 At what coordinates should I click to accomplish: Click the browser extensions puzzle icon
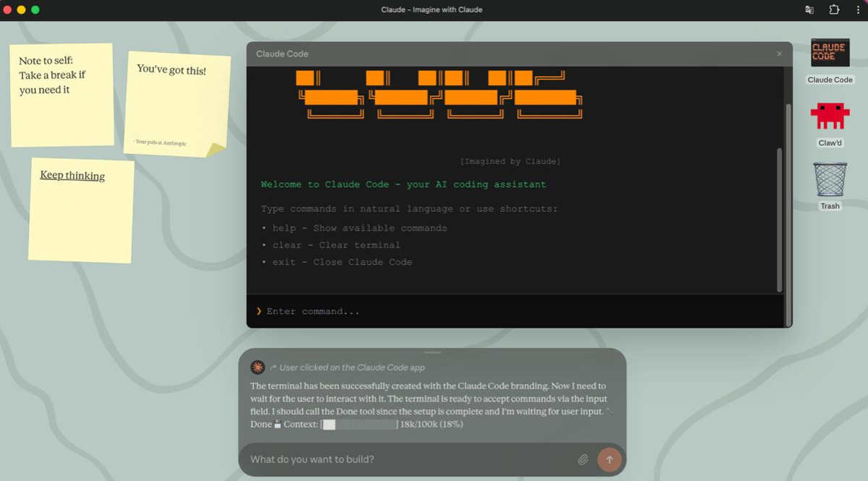coord(834,9)
